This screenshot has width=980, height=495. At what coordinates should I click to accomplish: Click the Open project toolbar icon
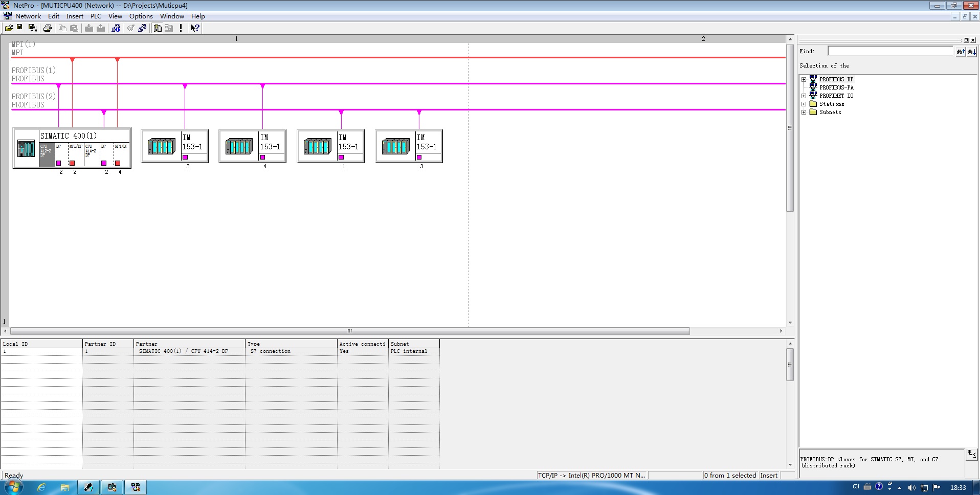click(9, 28)
